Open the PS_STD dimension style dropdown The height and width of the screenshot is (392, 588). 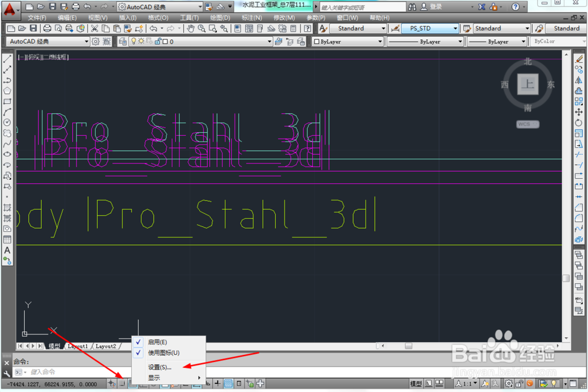(455, 28)
